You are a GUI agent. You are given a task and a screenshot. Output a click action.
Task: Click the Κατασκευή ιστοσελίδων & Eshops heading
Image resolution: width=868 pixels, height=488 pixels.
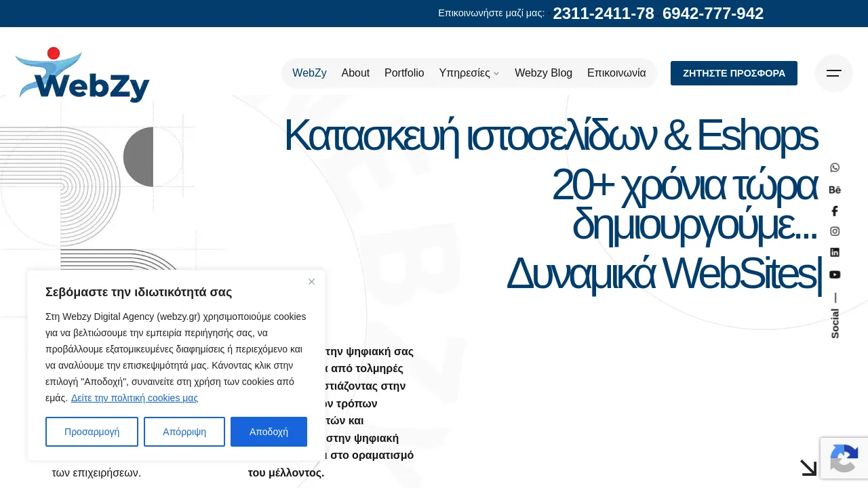[550, 136]
